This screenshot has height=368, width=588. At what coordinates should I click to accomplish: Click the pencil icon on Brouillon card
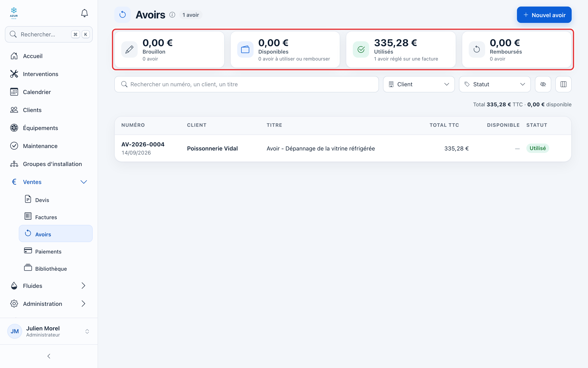coord(129,49)
